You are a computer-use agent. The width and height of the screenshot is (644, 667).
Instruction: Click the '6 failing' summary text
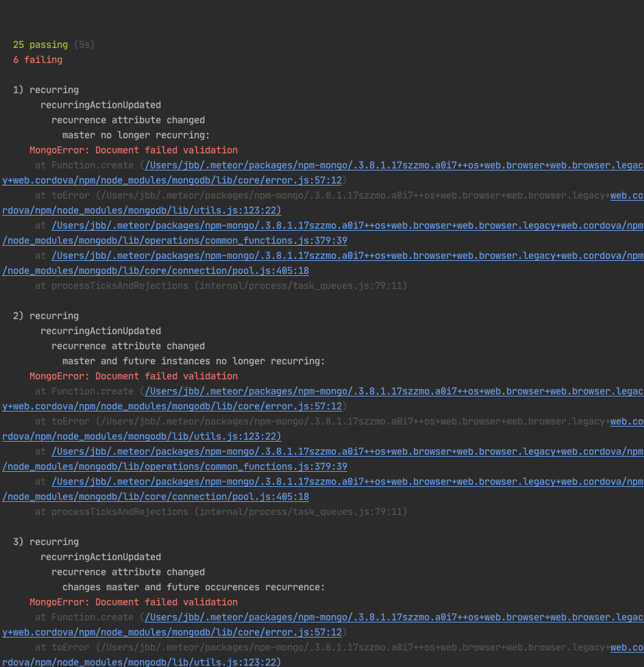coord(38,60)
